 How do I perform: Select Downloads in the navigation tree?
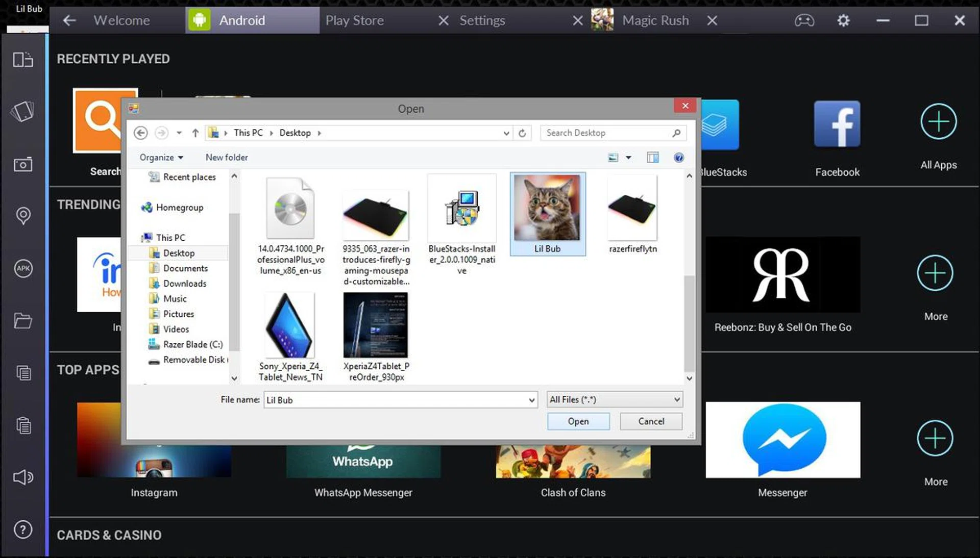coord(184,284)
